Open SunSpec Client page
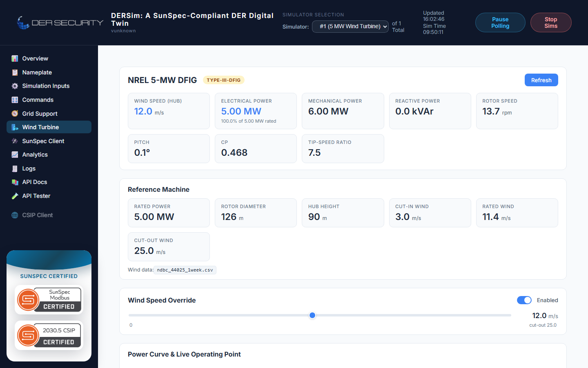Screen dimensions: 588x368 tap(49, 141)
